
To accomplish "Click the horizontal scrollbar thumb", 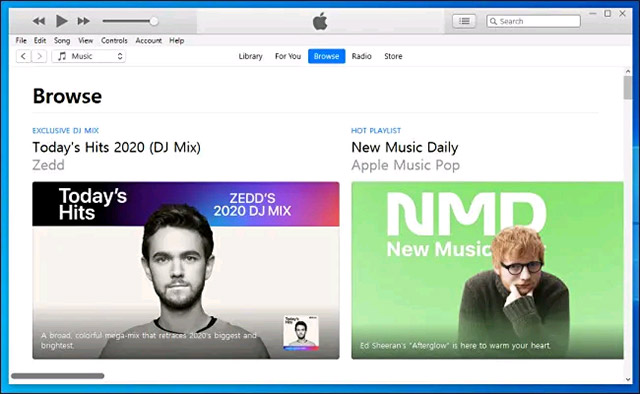I will tap(58, 376).
